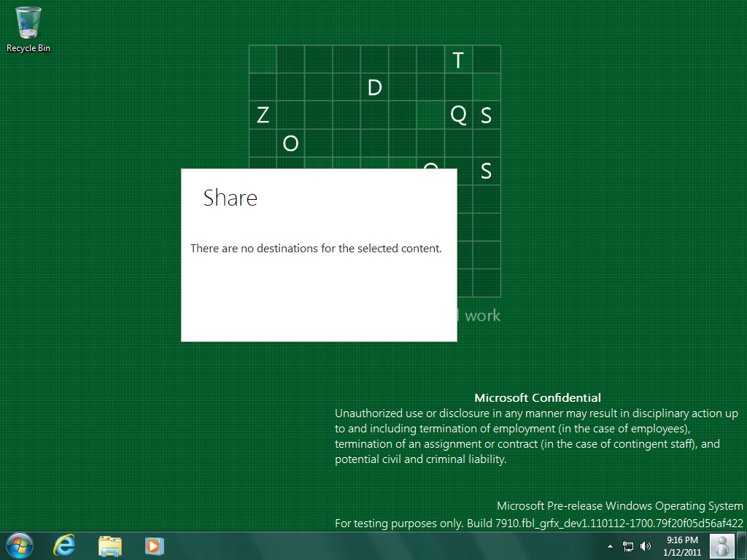Click the Share panel heading
Screen dimensions: 747x560
[230, 198]
